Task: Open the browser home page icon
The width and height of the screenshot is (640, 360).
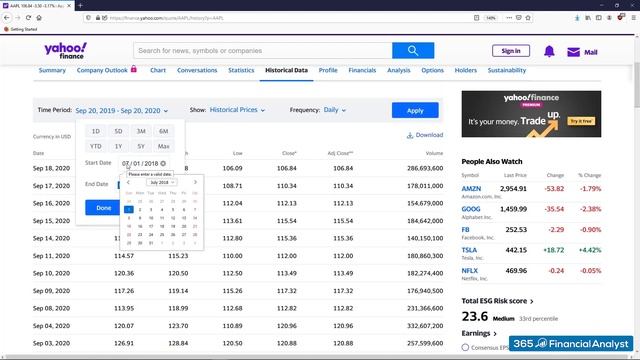Action: [39, 18]
